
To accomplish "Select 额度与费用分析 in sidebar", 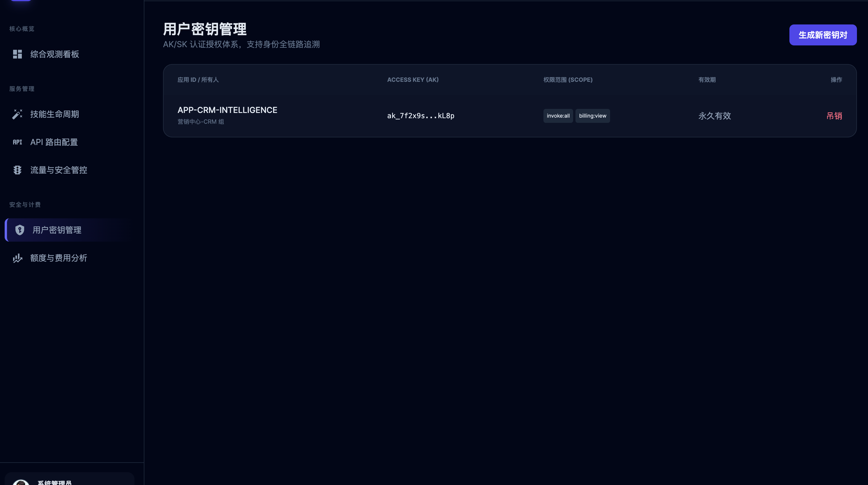I will point(59,258).
